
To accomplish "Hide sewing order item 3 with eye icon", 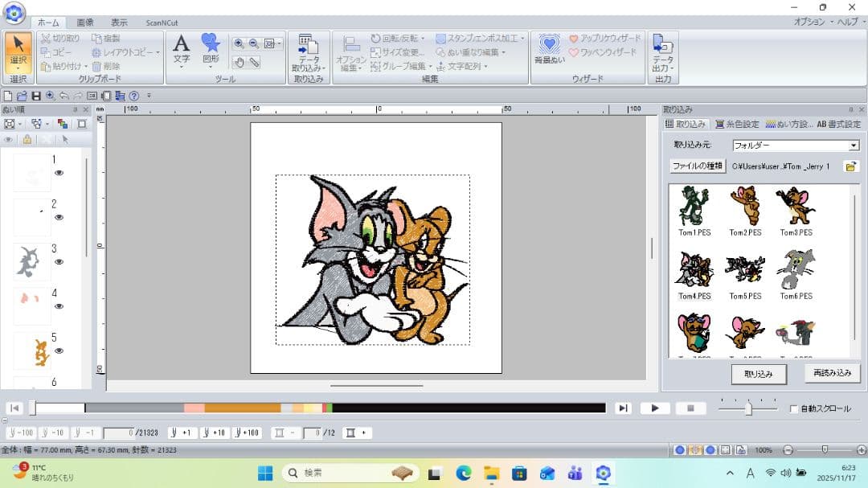I will tap(59, 261).
